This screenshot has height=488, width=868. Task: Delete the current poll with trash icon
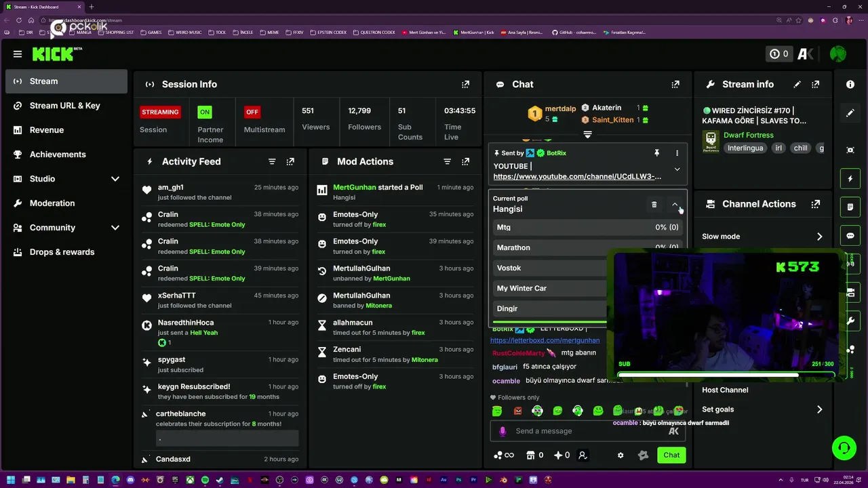click(654, 204)
